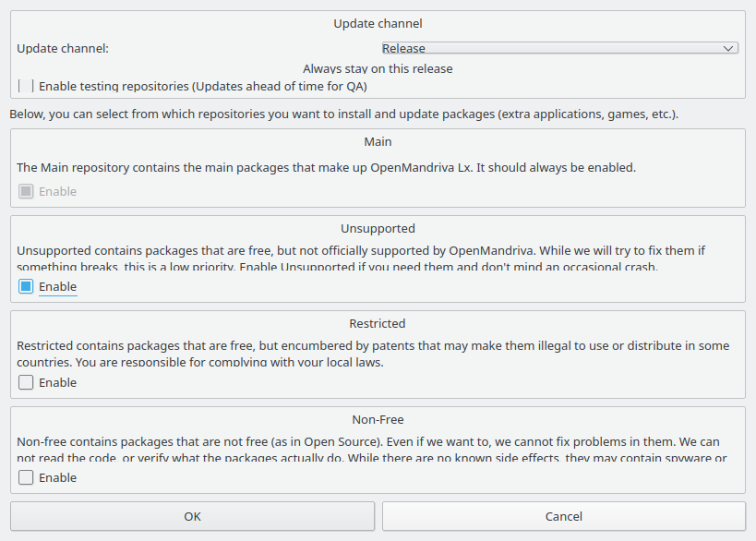Enable the Restricted repository checkbox
Screen dimensions: 756x541
(26, 382)
